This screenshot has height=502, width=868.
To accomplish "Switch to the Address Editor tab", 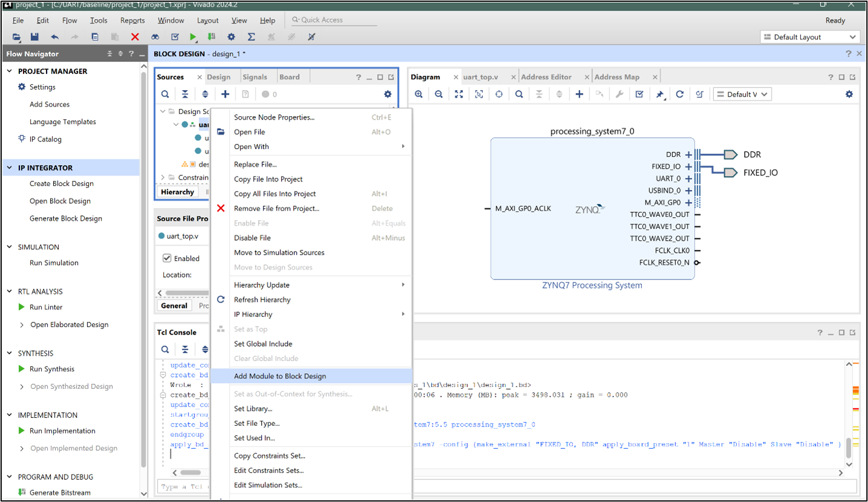I will (x=546, y=77).
